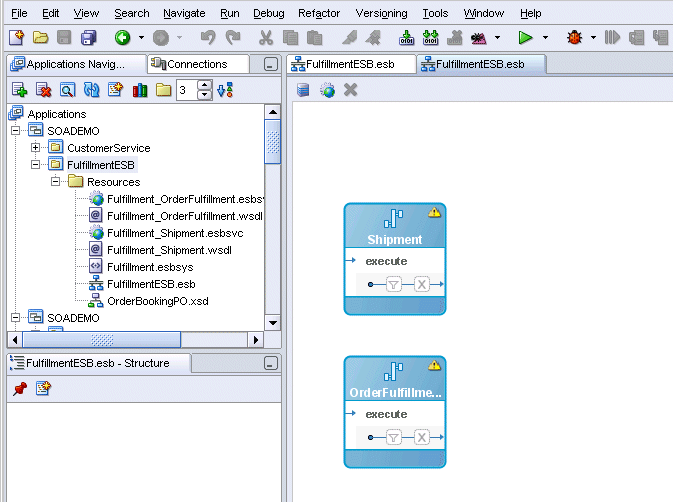Image resolution: width=673 pixels, height=502 pixels.
Task: Select OrderBookingPO.xsd in the tree
Action: [x=158, y=301]
